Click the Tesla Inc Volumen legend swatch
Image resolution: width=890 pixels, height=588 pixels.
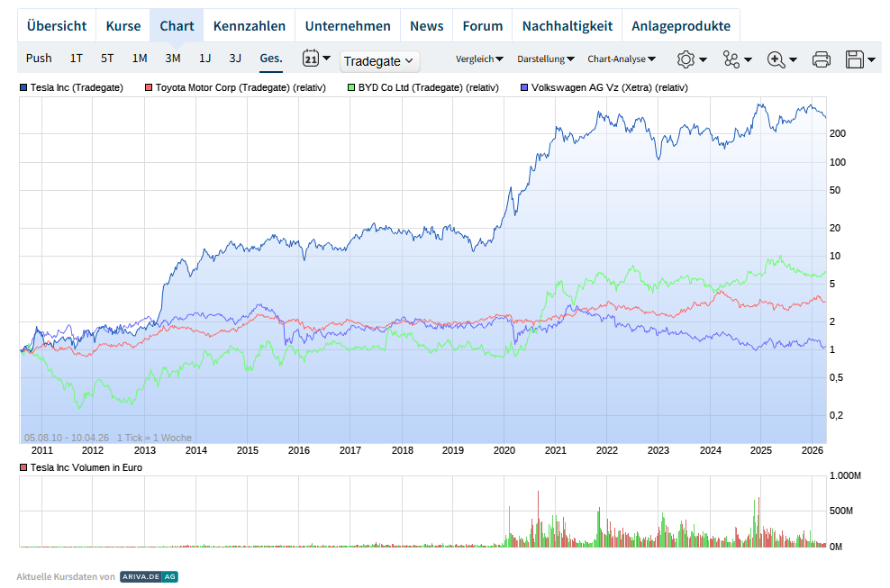(23, 467)
